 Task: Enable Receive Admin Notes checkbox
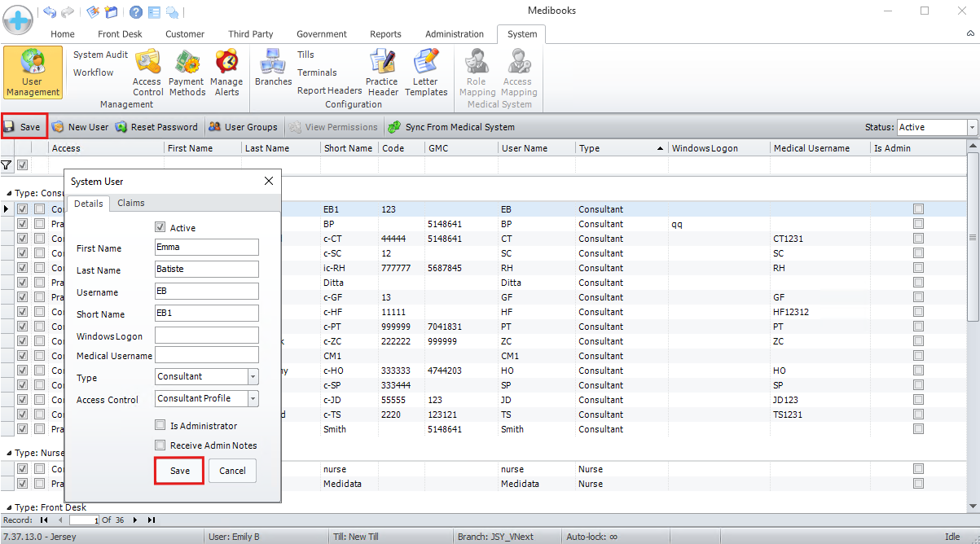[160, 445]
